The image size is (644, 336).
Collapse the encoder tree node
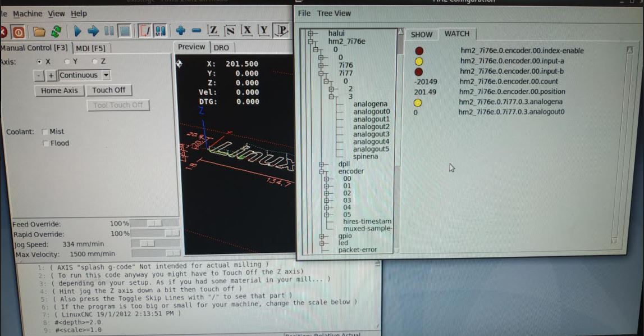click(x=321, y=171)
